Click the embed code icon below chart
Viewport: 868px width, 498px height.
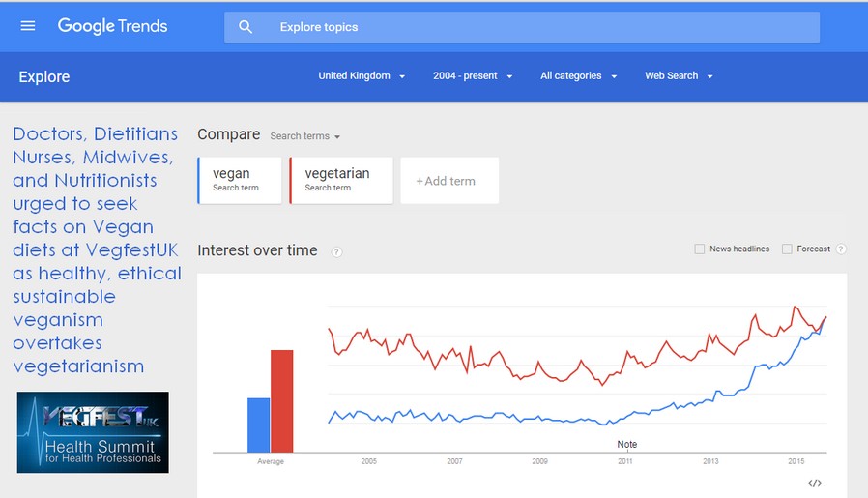[x=814, y=483]
